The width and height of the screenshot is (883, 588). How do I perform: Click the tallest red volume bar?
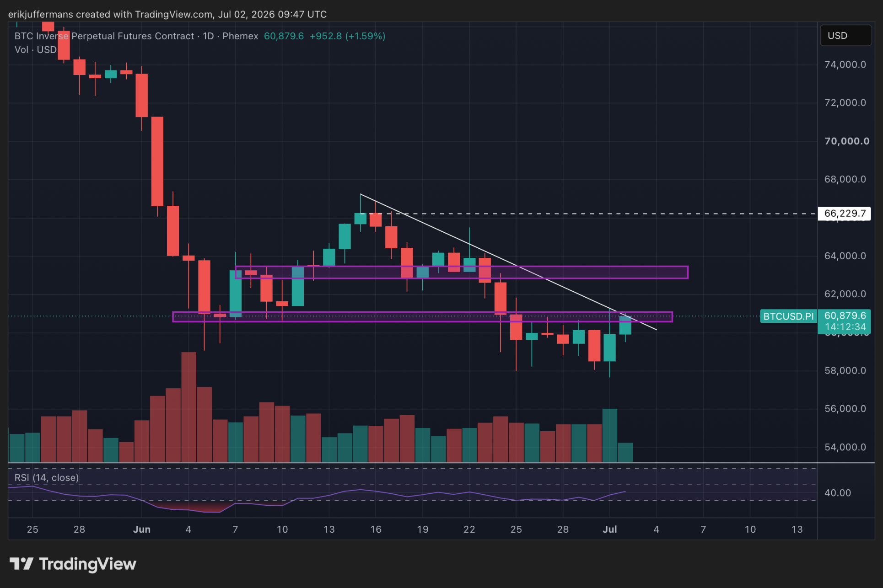point(188,407)
